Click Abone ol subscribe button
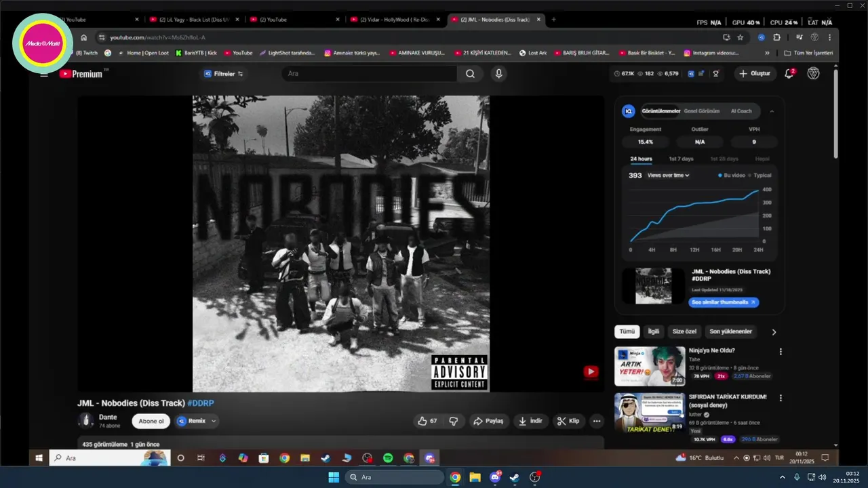 coord(151,421)
